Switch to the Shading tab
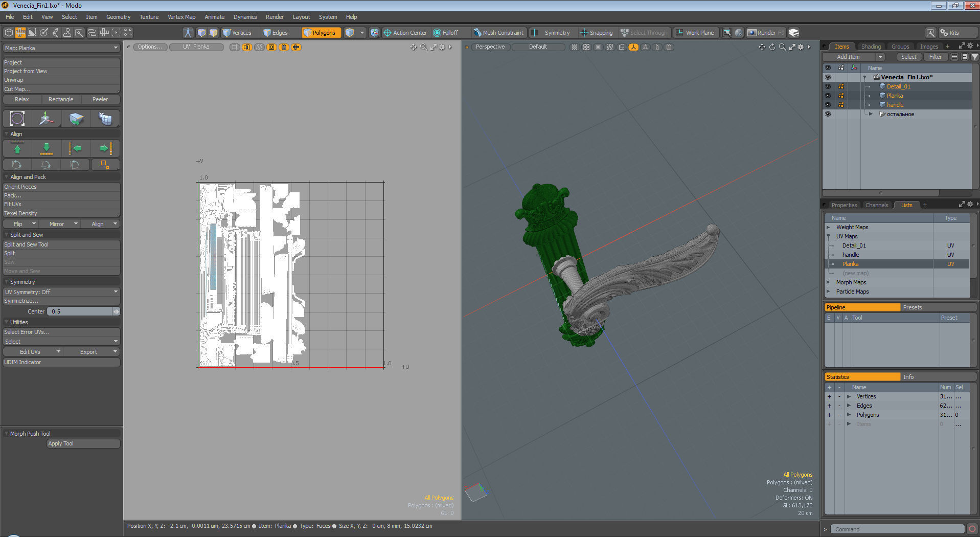Image resolution: width=980 pixels, height=537 pixels. pos(871,47)
